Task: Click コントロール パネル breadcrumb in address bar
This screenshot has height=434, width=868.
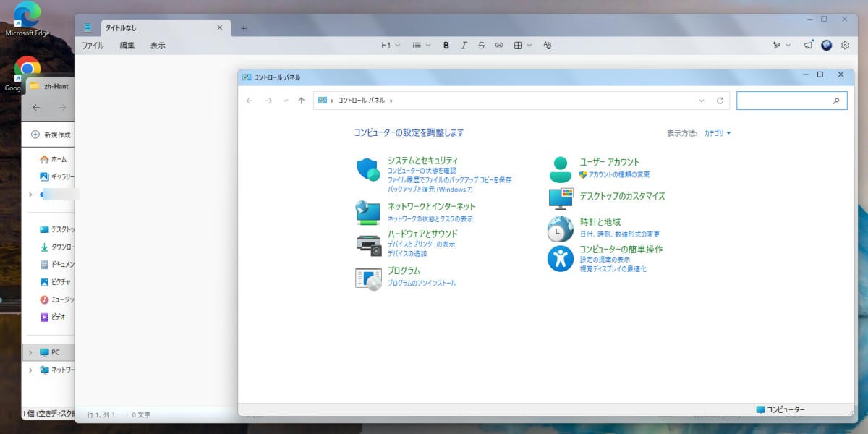Action: [361, 101]
